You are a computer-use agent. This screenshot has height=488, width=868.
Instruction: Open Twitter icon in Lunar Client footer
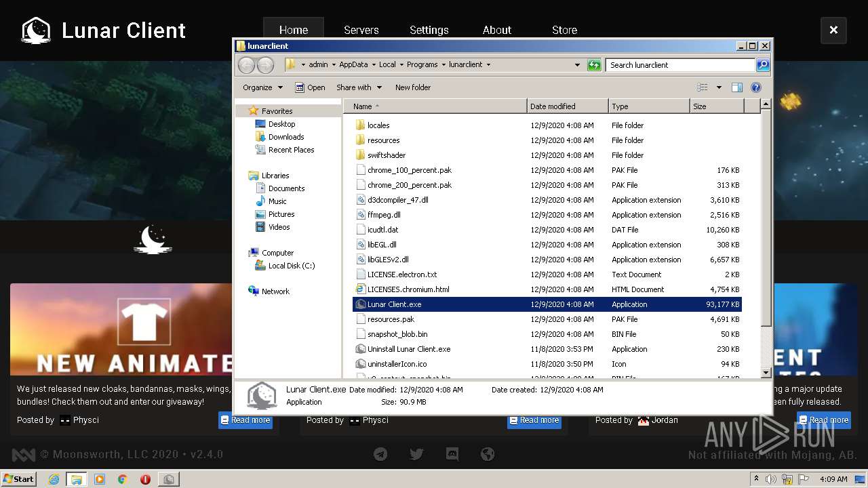(416, 454)
